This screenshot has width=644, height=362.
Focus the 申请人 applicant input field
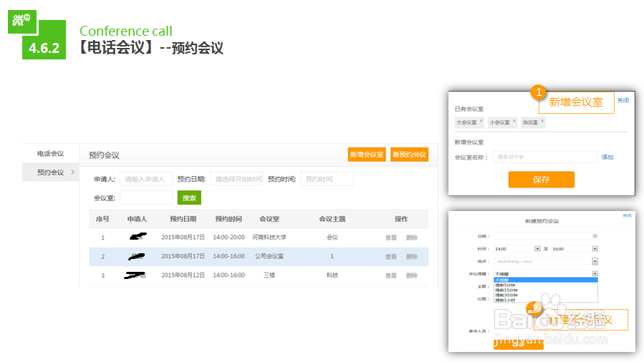click(146, 179)
